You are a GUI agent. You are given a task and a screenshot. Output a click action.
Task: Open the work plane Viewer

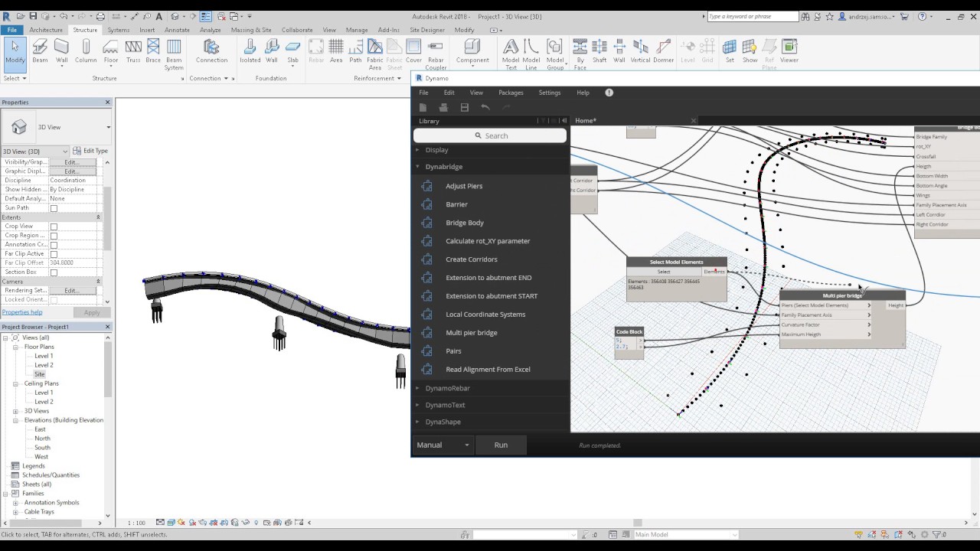pyautogui.click(x=789, y=51)
